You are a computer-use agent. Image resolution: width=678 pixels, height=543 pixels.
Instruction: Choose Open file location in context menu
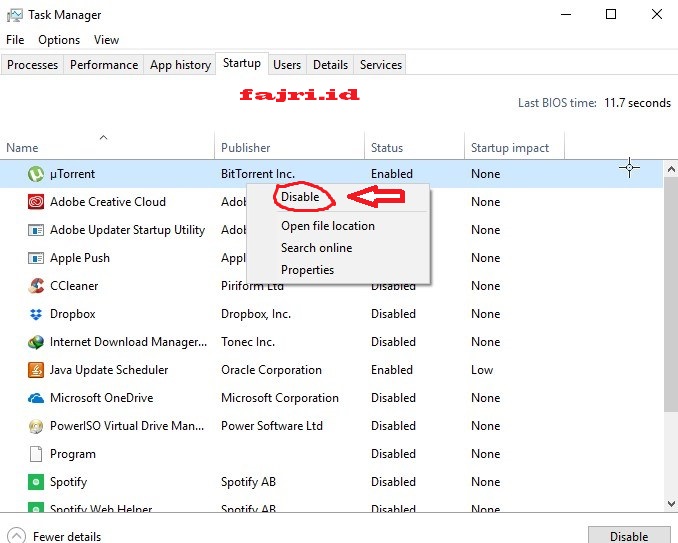tap(328, 226)
